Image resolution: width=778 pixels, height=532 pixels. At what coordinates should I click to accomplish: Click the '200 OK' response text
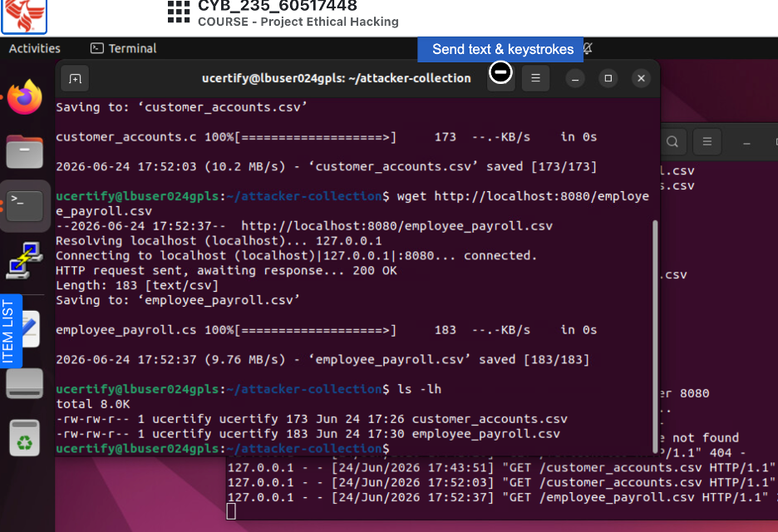click(x=375, y=270)
